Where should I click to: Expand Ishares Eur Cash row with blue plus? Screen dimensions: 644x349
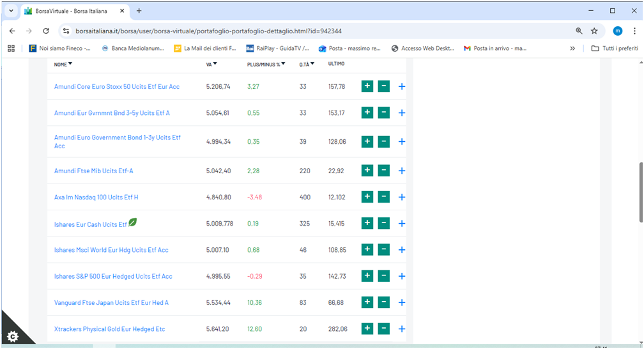pyautogui.click(x=402, y=224)
